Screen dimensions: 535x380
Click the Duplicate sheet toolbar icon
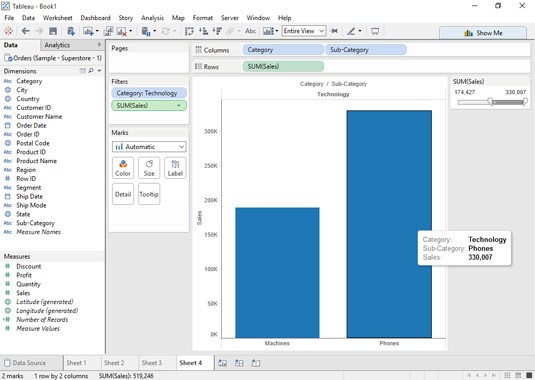[x=108, y=31]
